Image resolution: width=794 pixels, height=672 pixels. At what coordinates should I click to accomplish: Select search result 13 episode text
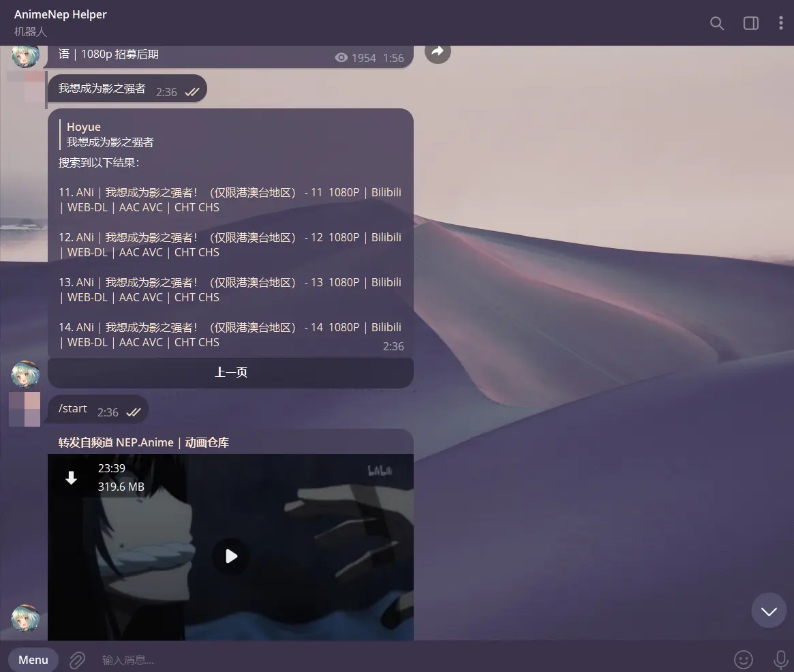tap(230, 290)
